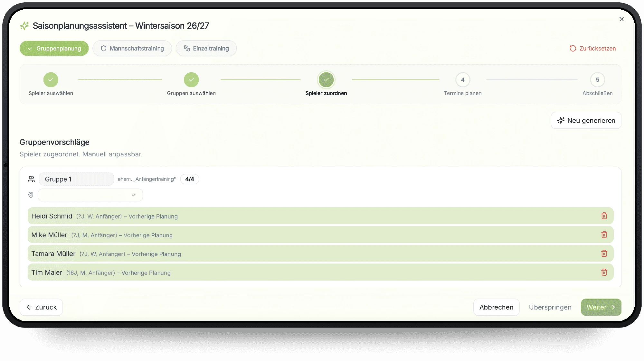The width and height of the screenshot is (644, 361).
Task: Click Abbrechen to cancel
Action: pos(496,307)
